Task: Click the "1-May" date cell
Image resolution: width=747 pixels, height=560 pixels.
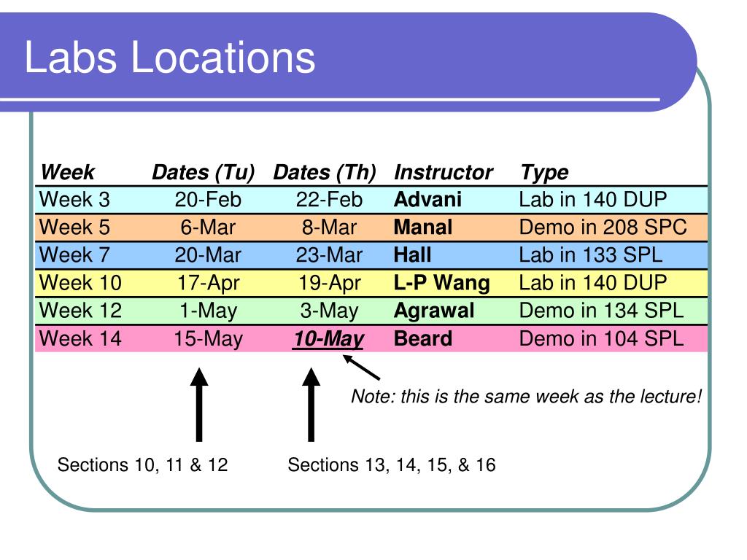Action: [x=208, y=311]
